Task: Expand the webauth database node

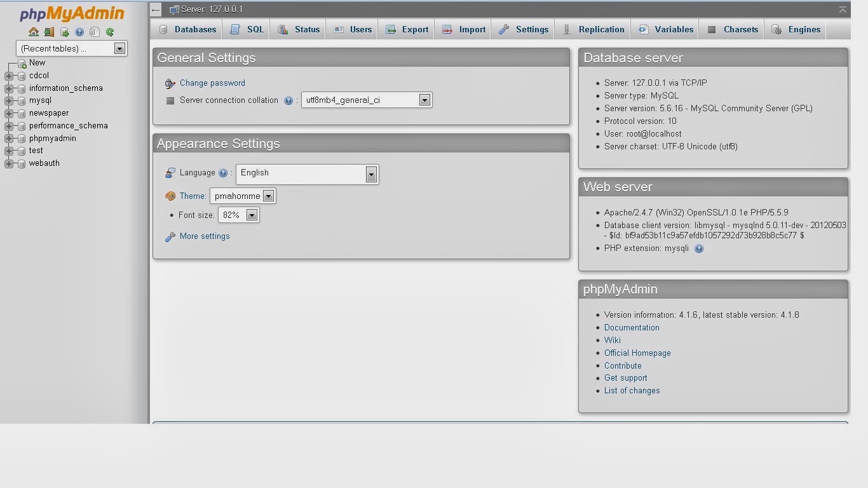Action: tap(9, 163)
